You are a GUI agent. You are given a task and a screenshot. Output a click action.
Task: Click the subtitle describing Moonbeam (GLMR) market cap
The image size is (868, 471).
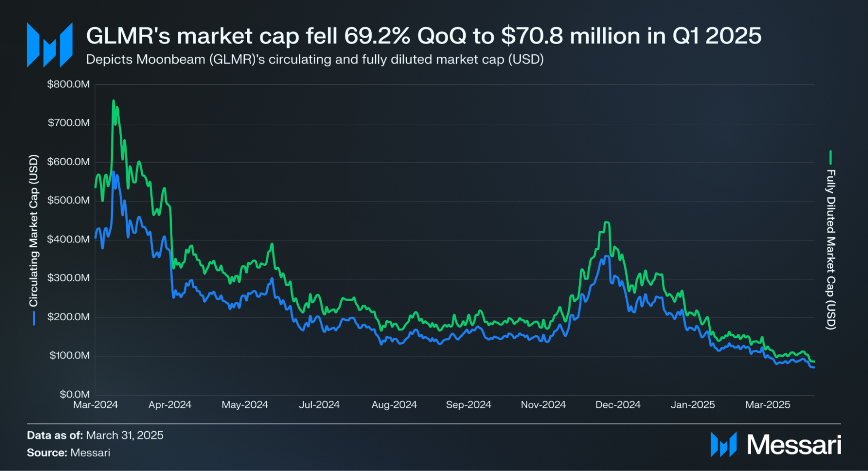click(315, 60)
